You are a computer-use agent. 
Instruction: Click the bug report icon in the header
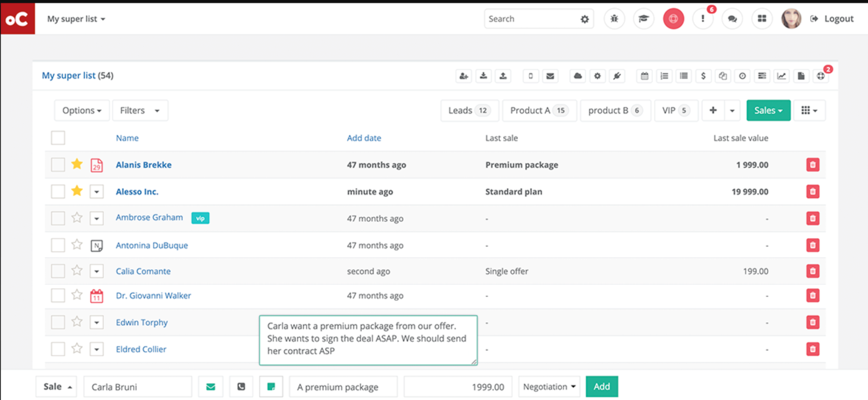tap(614, 19)
